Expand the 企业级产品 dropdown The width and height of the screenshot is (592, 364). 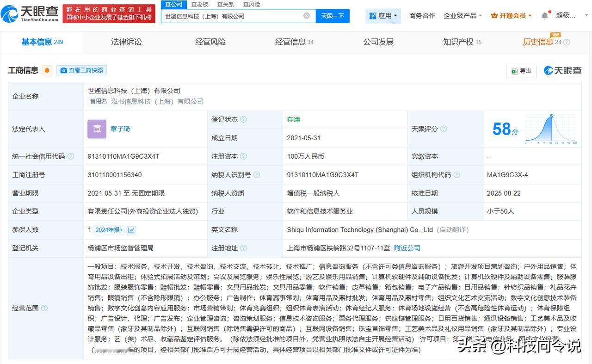(462, 16)
